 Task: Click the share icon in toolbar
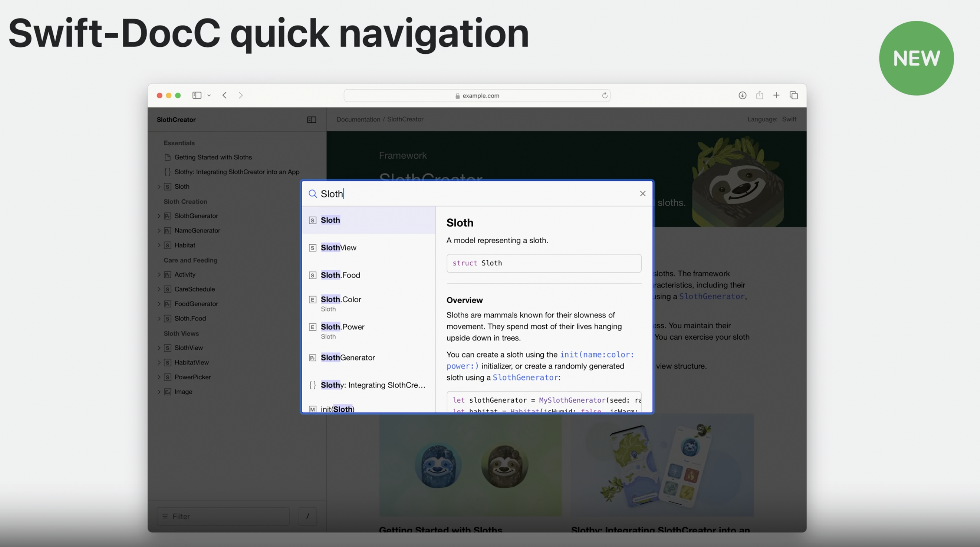759,95
